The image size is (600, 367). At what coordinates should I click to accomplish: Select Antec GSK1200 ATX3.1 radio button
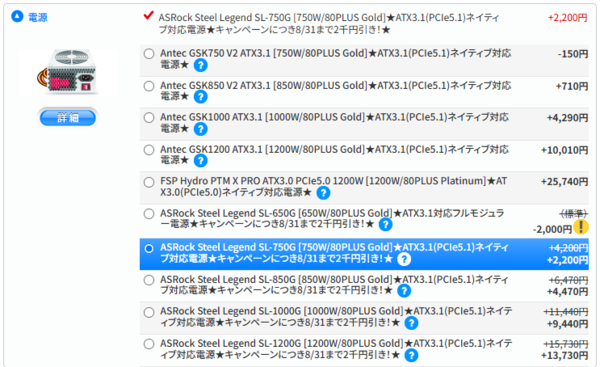point(149,150)
